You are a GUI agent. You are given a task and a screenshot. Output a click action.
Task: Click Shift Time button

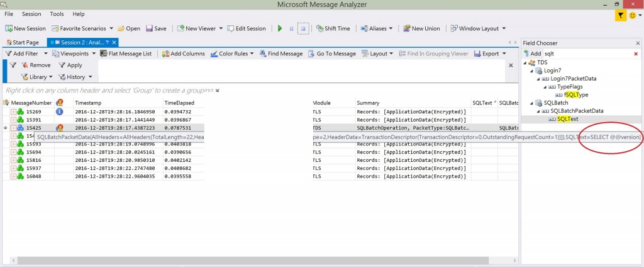tap(333, 28)
